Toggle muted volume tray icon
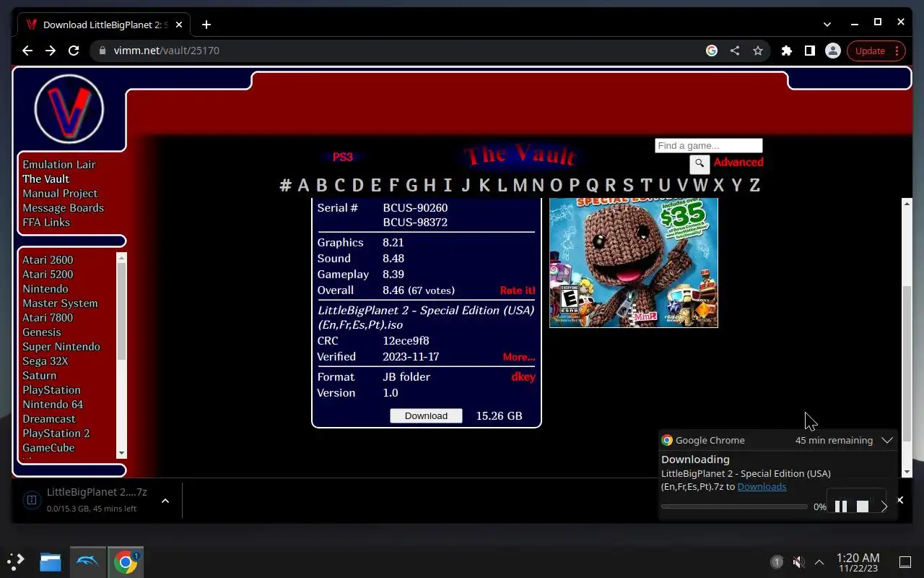 (798, 562)
